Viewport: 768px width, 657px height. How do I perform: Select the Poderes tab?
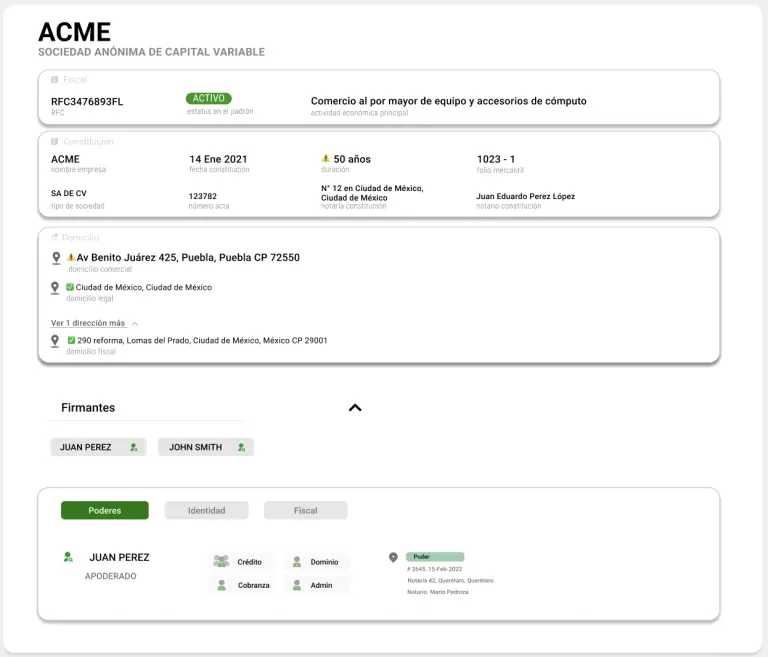click(104, 510)
